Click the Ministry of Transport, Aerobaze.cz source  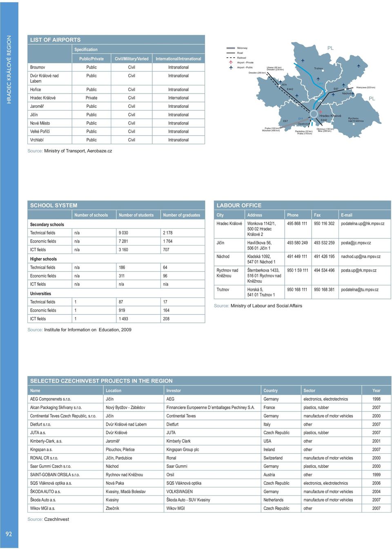[x=78, y=151]
